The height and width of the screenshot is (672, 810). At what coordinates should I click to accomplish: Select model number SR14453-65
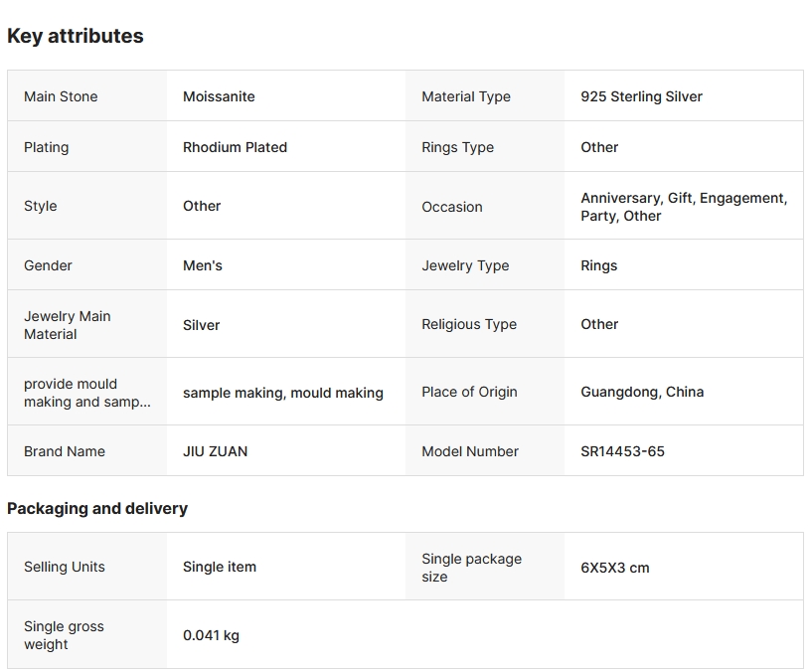pos(622,451)
